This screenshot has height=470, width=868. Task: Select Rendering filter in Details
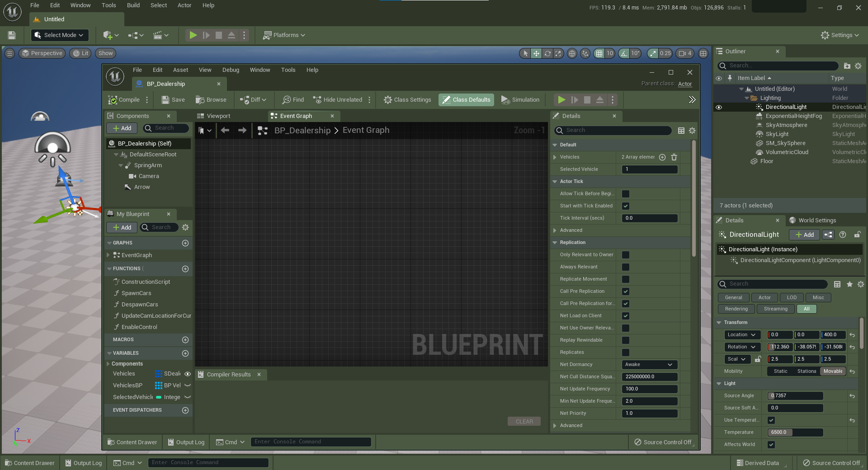pos(736,309)
